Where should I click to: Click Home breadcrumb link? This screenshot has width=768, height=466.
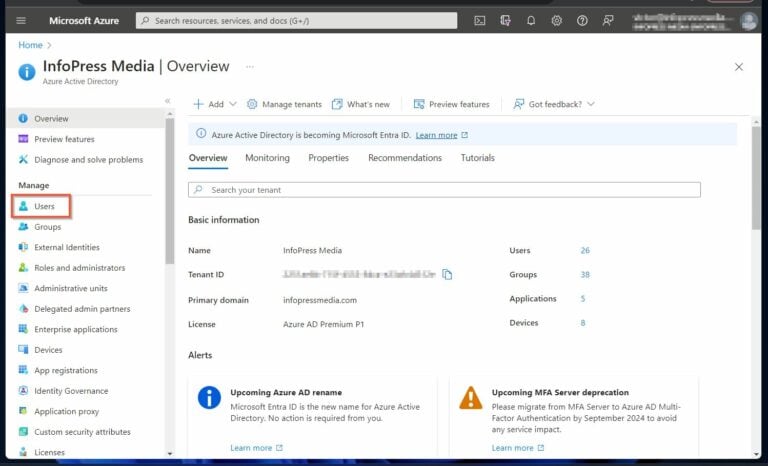coord(30,45)
